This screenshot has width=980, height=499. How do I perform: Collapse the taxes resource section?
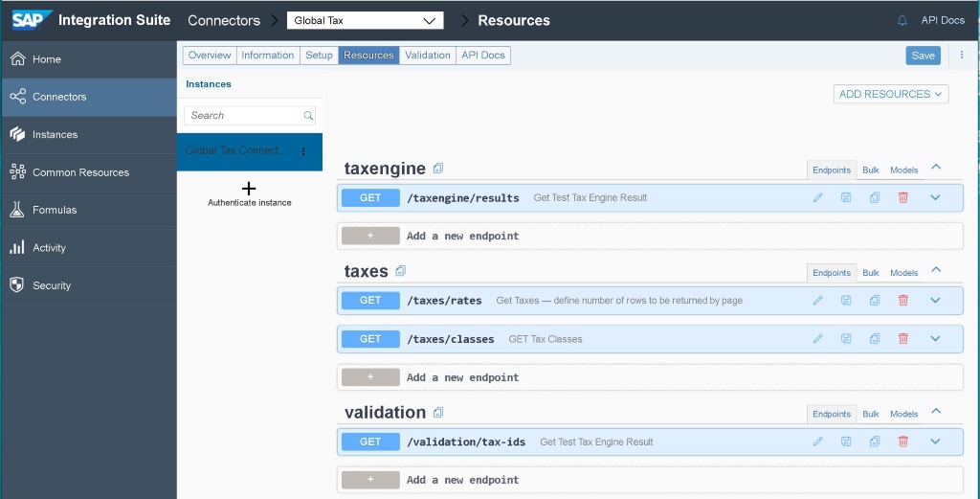pyautogui.click(x=936, y=269)
